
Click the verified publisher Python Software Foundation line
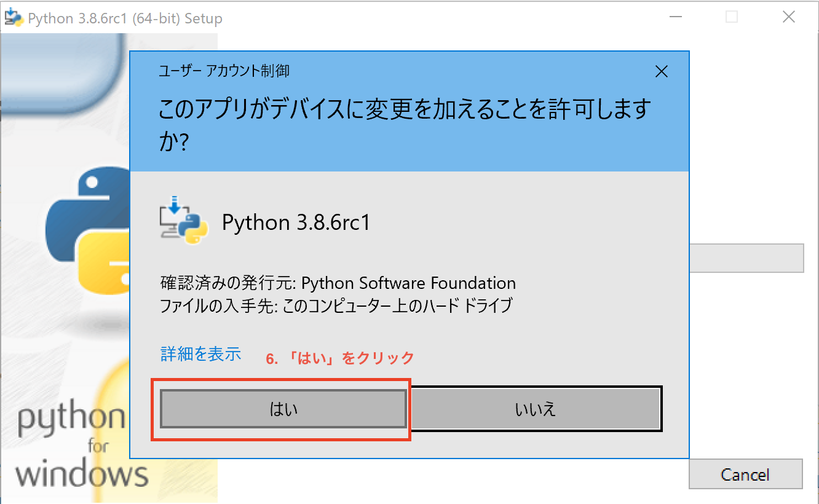pyautogui.click(x=338, y=283)
